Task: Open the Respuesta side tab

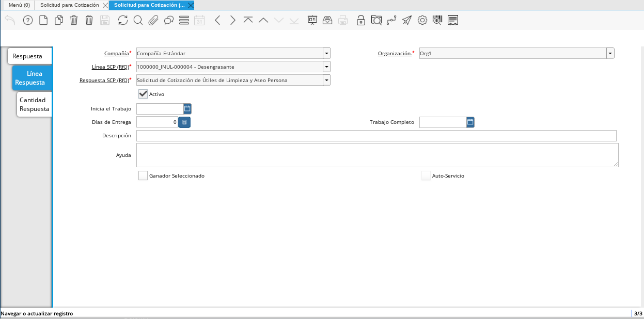Action: 29,56
